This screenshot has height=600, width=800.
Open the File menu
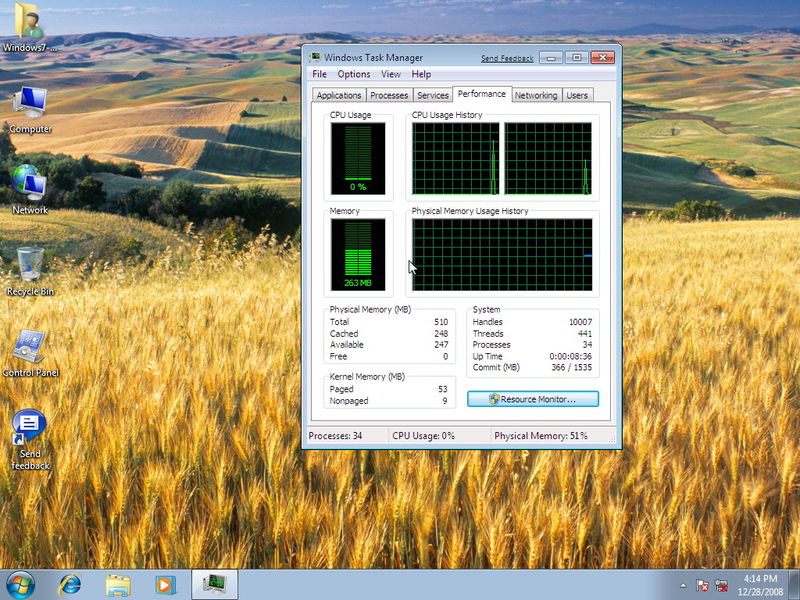[x=319, y=74]
